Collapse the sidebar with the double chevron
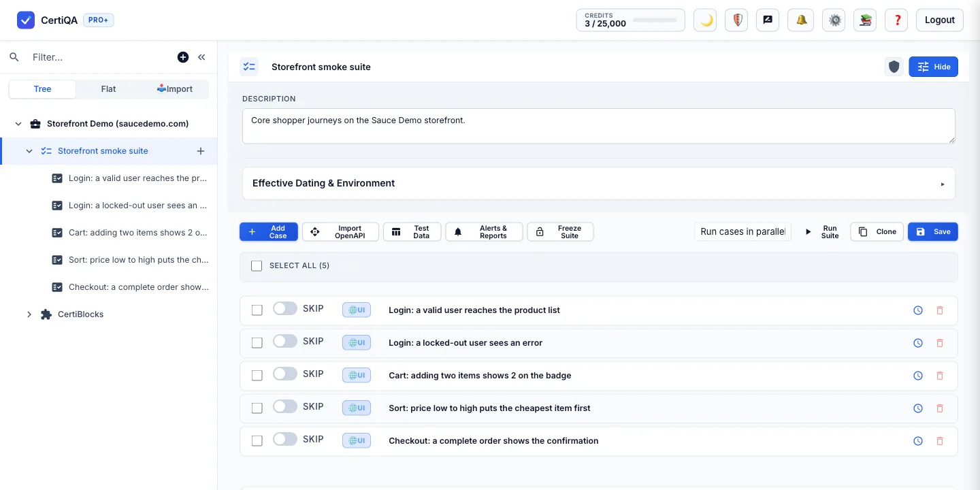This screenshot has height=490, width=980. [201, 57]
